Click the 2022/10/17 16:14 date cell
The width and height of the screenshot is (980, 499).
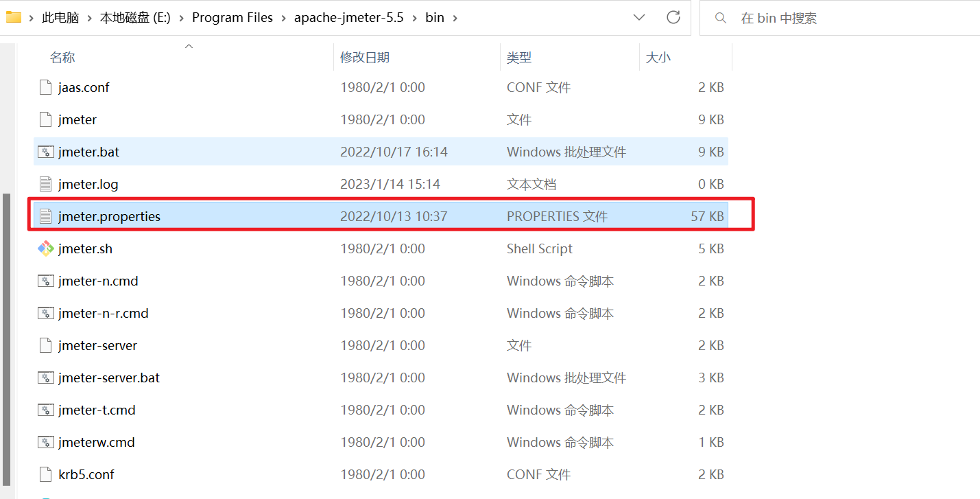pyautogui.click(x=394, y=152)
